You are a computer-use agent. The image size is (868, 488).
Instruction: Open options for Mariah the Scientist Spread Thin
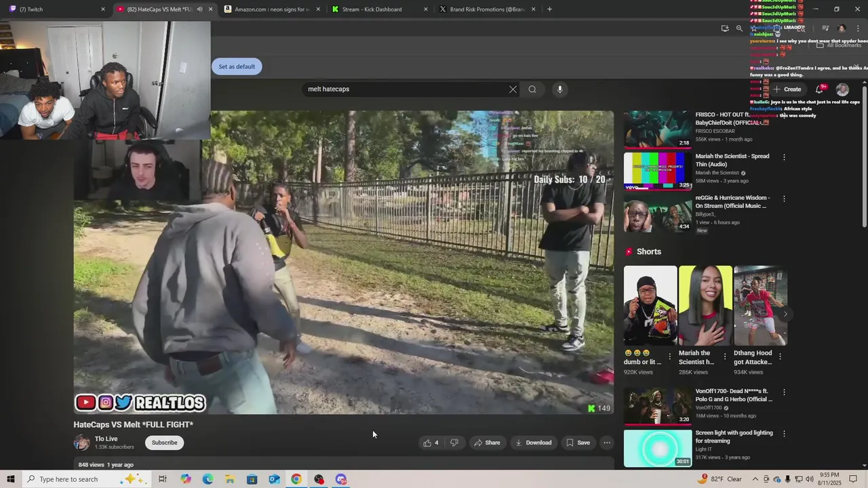pyautogui.click(x=785, y=157)
